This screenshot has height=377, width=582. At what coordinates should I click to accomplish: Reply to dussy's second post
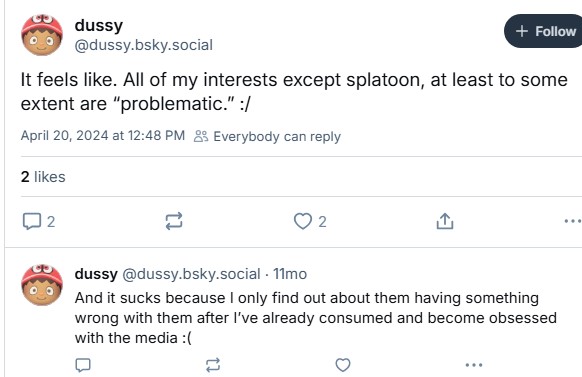(x=83, y=365)
